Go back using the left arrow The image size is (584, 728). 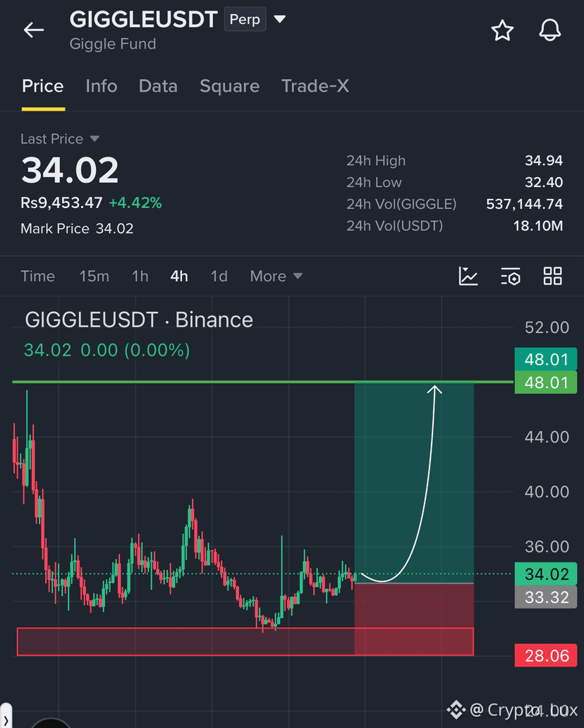(x=34, y=30)
